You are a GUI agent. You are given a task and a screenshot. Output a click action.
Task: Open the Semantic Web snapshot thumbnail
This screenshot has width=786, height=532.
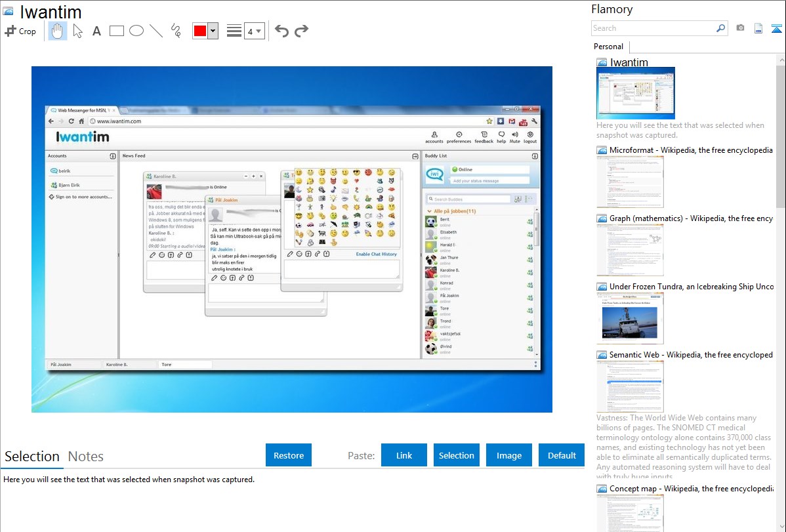(x=630, y=386)
